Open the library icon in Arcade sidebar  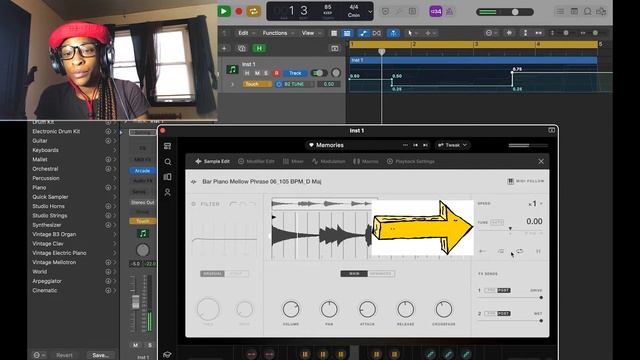(x=167, y=177)
